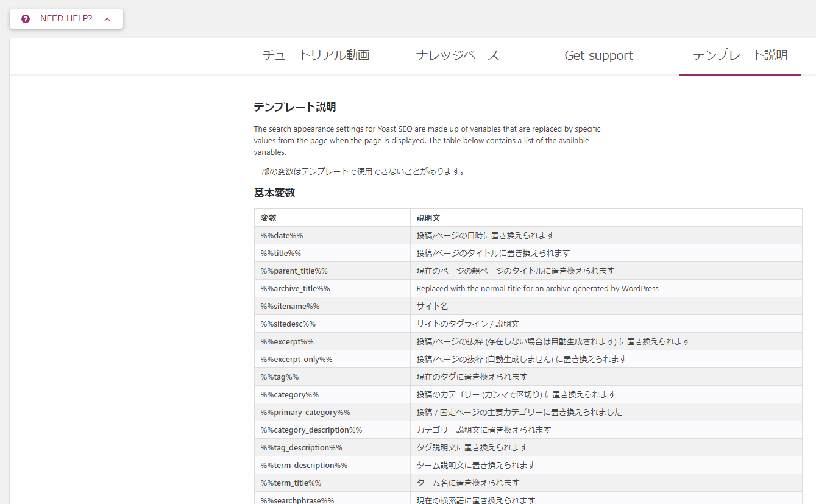Click the サイト名 description cell
Viewport: 816px width, 504px height.
pos(606,306)
